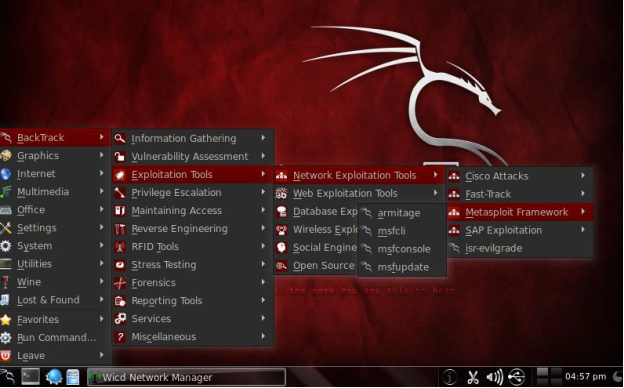Expand Privilege Escalation submenu arrow

point(263,192)
